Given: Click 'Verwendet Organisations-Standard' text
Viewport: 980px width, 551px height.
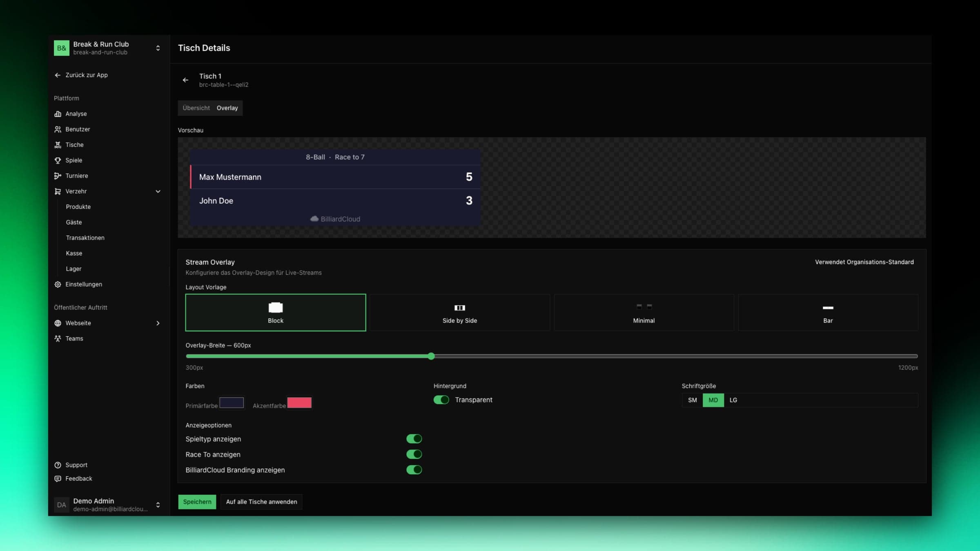Looking at the screenshot, I should [864, 262].
